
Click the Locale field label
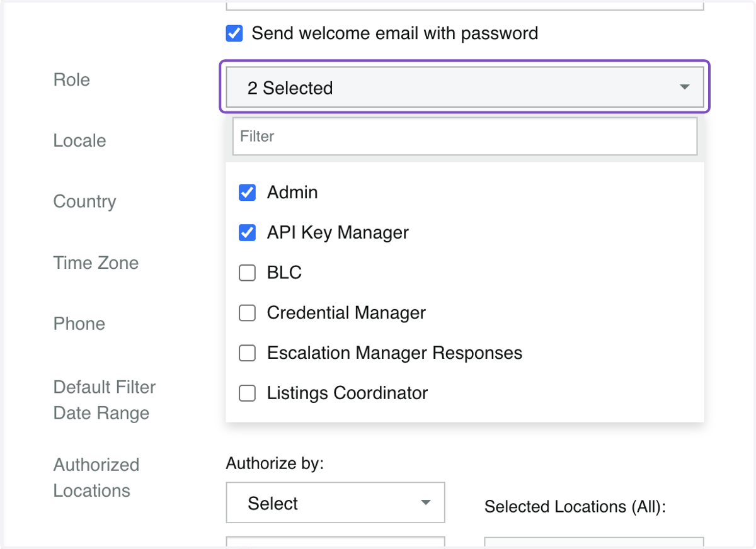(x=80, y=140)
